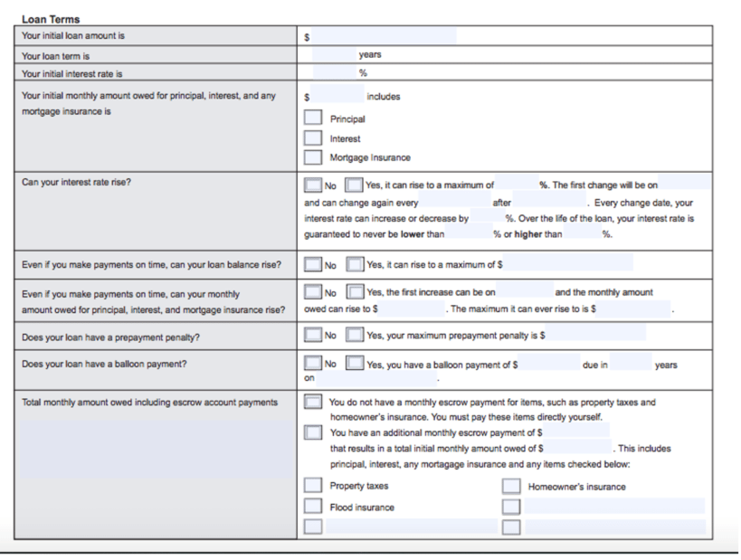The width and height of the screenshot is (741, 560).
Task: Click the initial interest rate field
Action: pyautogui.click(x=334, y=72)
